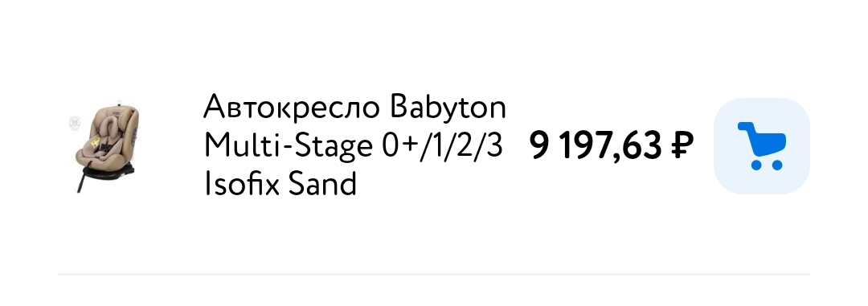This screenshot has height=306, width=868.
Task: Click the word Автокресло
Action: (x=292, y=107)
